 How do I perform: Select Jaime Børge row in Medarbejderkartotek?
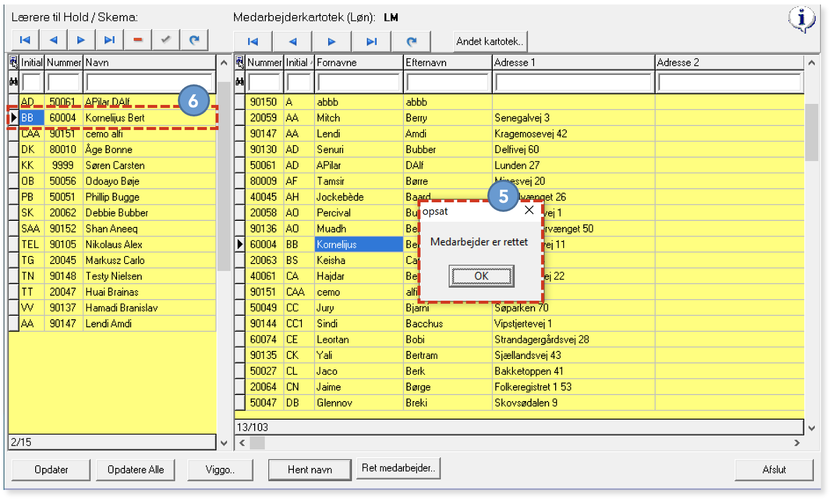point(519,387)
